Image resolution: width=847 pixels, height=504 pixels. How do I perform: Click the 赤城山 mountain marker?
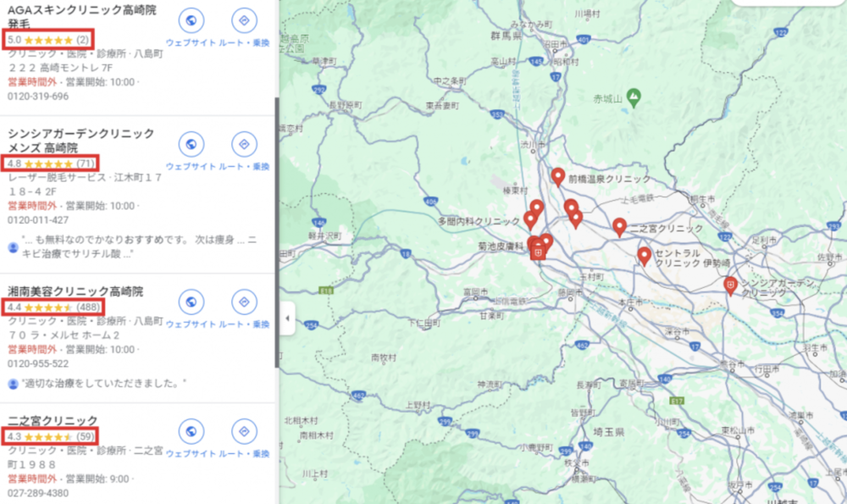634,97
